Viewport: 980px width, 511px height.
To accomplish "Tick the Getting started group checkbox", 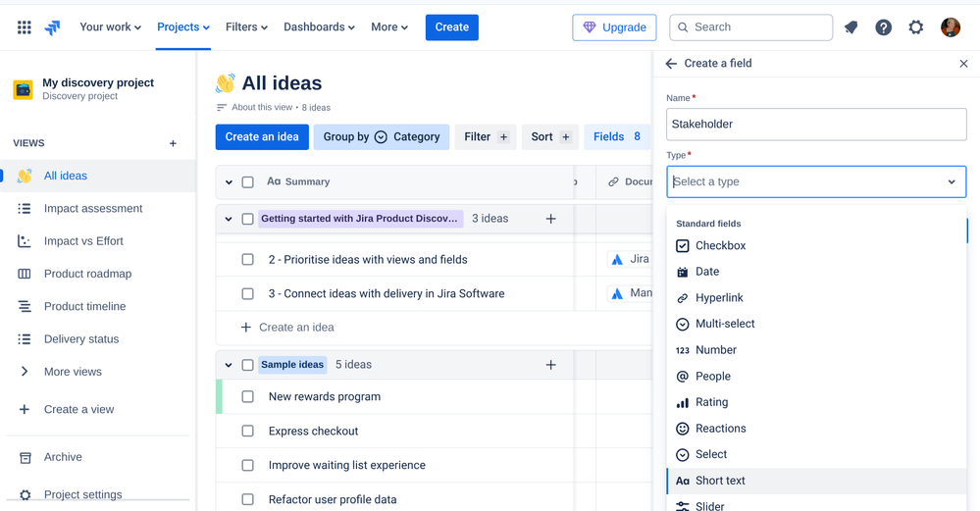I will coord(248,219).
